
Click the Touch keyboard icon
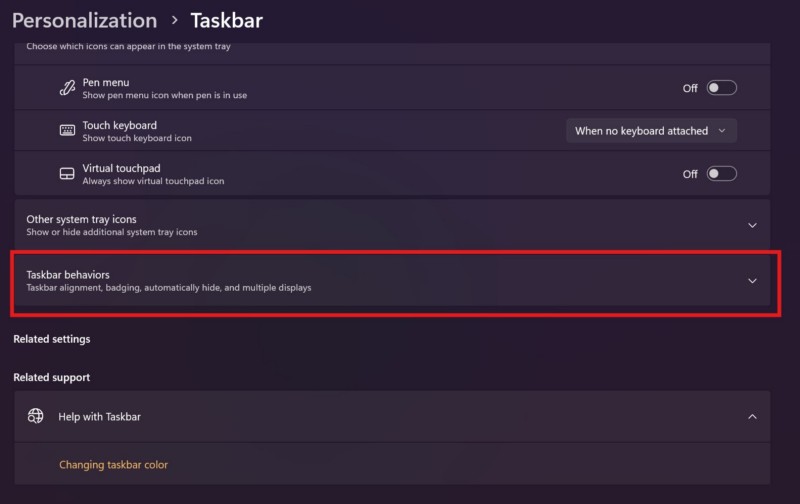pyautogui.click(x=67, y=131)
